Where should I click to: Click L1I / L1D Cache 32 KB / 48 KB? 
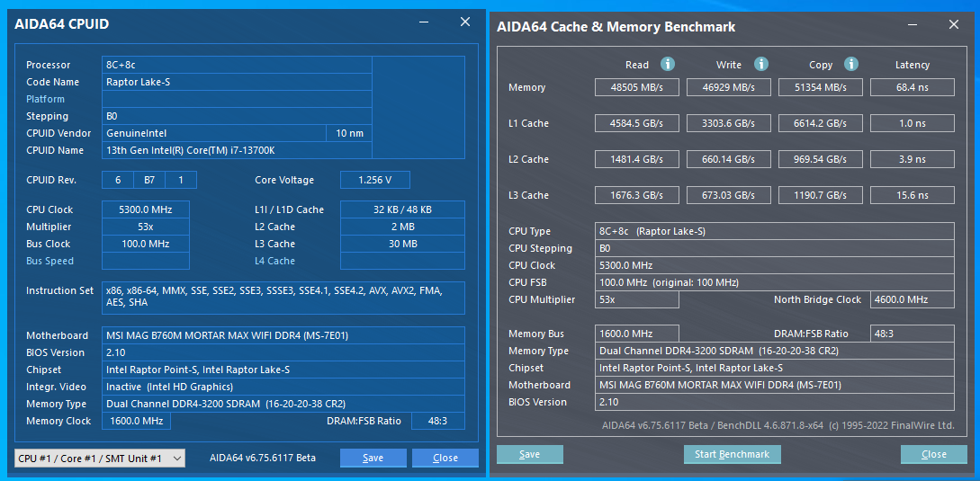[x=402, y=209]
